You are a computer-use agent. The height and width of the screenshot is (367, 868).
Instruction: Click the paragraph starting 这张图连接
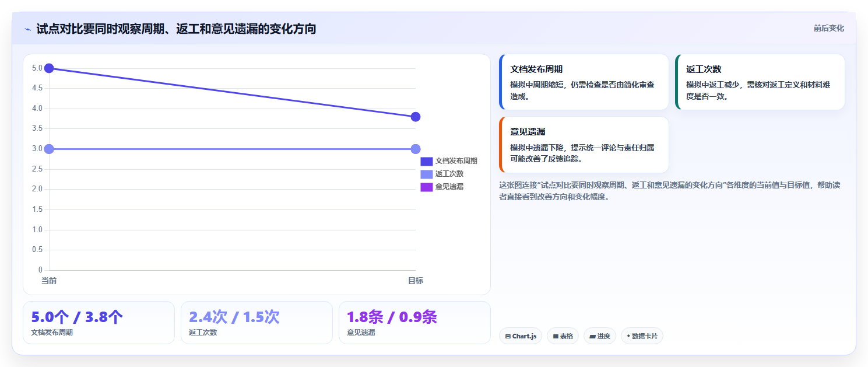[669, 191]
